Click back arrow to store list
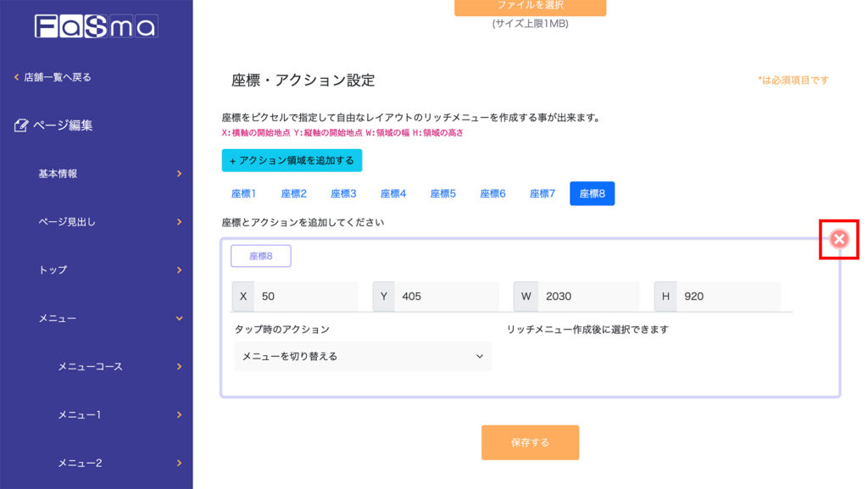Viewport: 868px width, 489px height. pyautogui.click(x=16, y=77)
